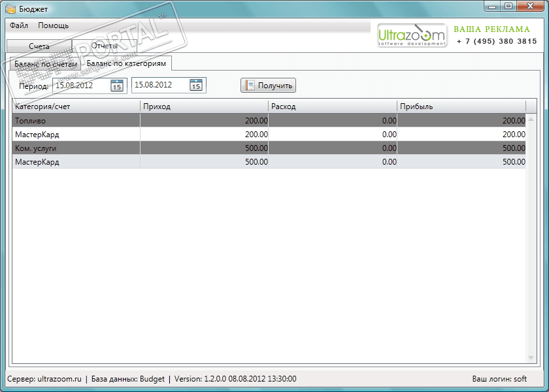This screenshot has height=392, width=549.
Task: Click Version: 1.2.0.0 status bar text
Action: 235,379
